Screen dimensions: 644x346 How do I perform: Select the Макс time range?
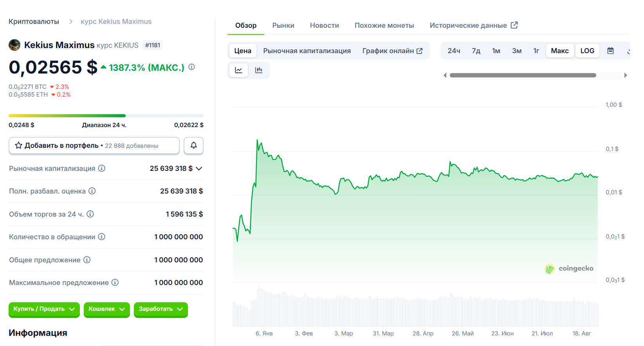(x=560, y=51)
